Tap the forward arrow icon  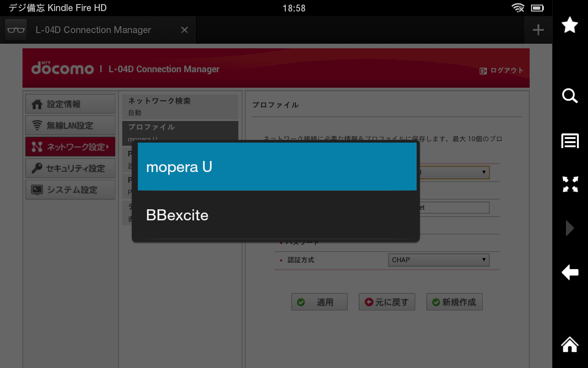570,228
